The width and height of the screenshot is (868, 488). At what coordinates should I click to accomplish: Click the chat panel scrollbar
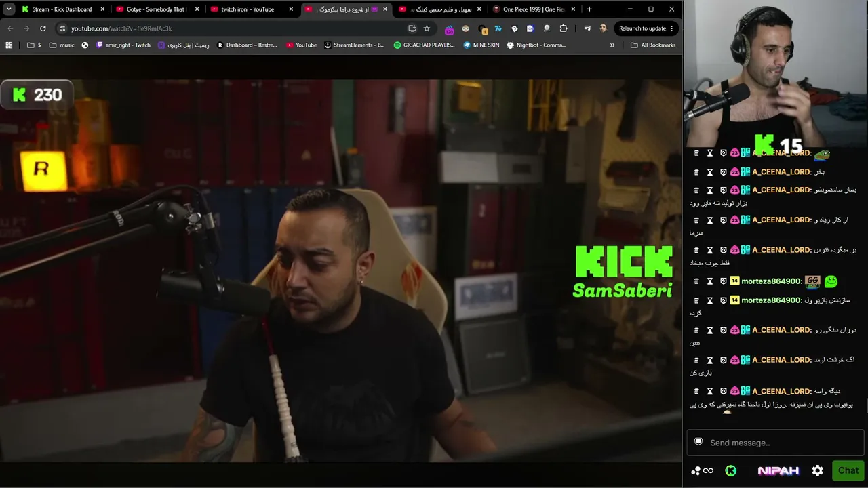[x=866, y=405]
